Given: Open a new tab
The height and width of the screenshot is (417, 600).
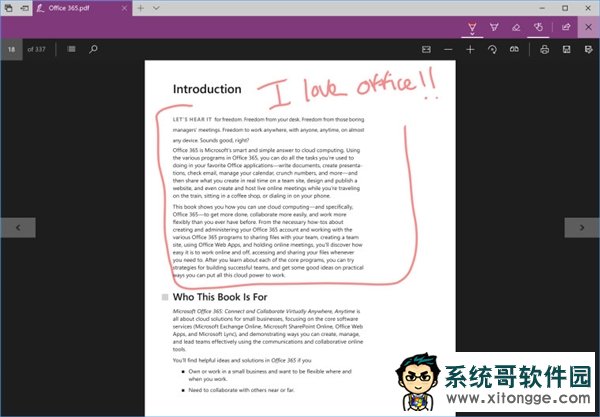Looking at the screenshot, I should (x=140, y=8).
